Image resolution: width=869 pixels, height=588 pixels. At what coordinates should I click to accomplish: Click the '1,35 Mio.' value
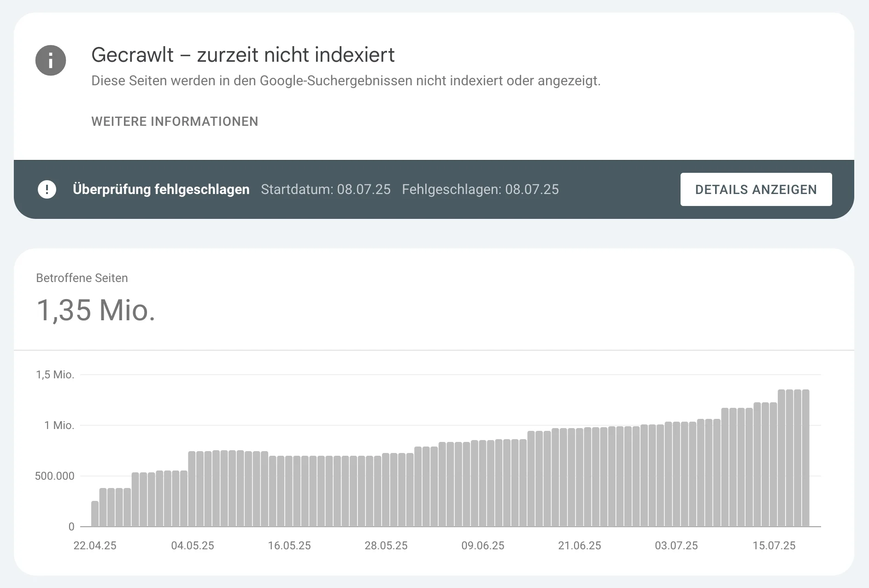pos(96,310)
